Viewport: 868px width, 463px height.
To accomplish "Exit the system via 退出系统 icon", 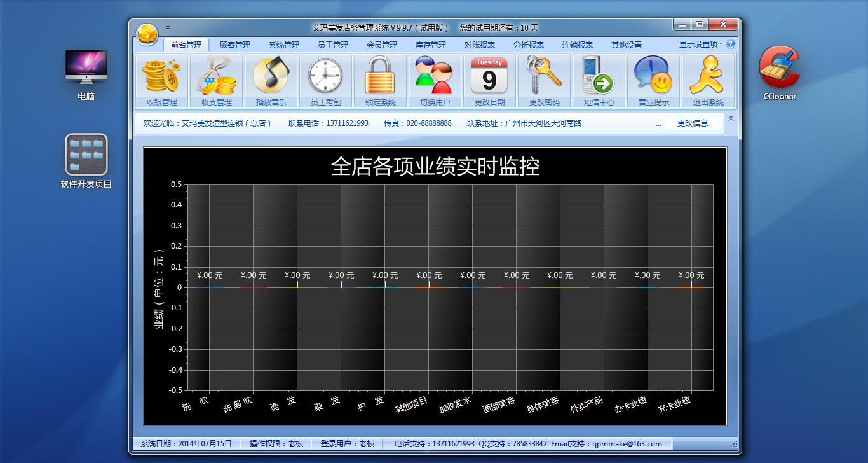I will click(x=707, y=79).
